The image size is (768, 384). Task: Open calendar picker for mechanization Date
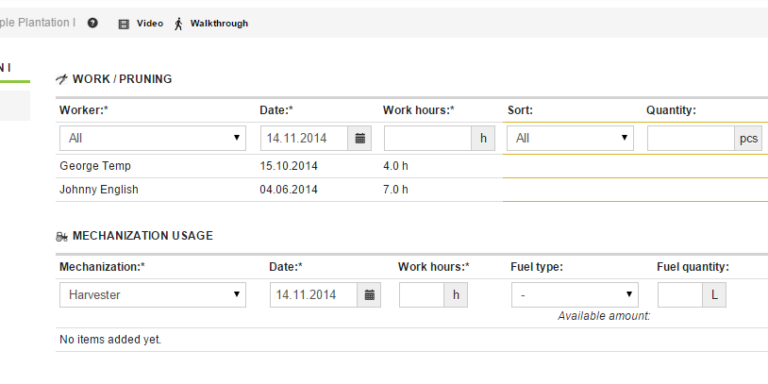click(x=369, y=295)
